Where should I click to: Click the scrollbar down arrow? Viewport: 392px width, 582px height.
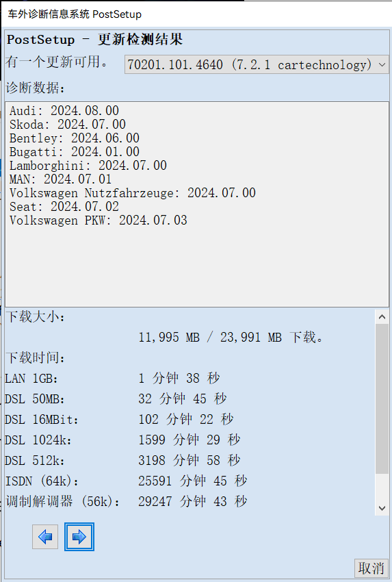coord(382,508)
